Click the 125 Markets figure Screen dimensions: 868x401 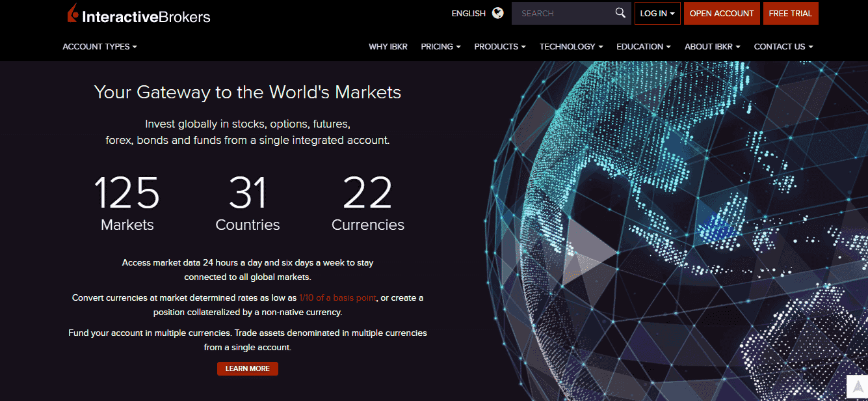(x=127, y=203)
